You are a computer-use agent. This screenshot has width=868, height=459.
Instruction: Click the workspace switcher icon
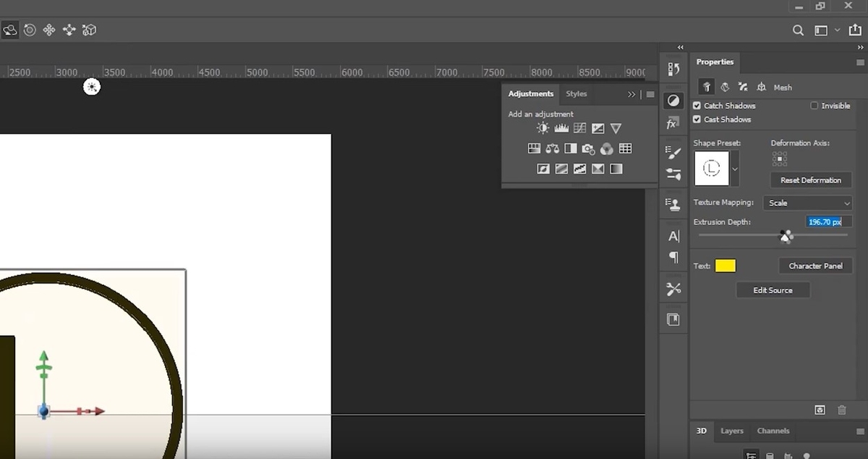(x=821, y=30)
